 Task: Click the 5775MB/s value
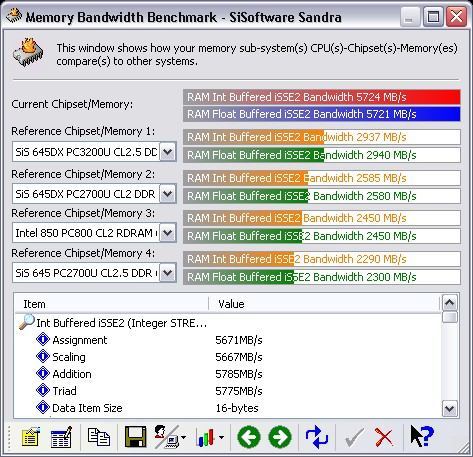coord(239,391)
